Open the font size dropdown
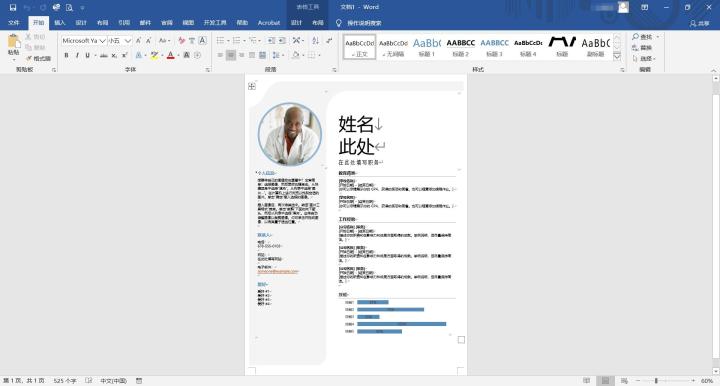Screen dimensions: 720x386 pyautogui.click(x=128, y=41)
